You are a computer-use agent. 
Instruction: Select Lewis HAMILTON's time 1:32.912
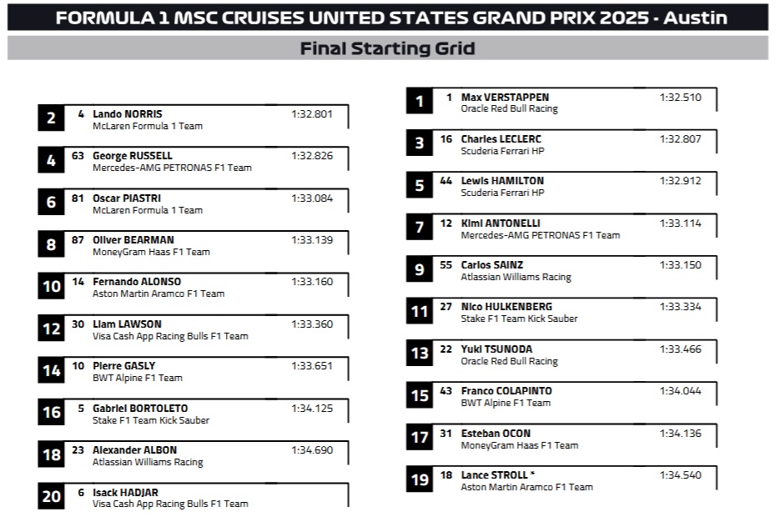680,180
